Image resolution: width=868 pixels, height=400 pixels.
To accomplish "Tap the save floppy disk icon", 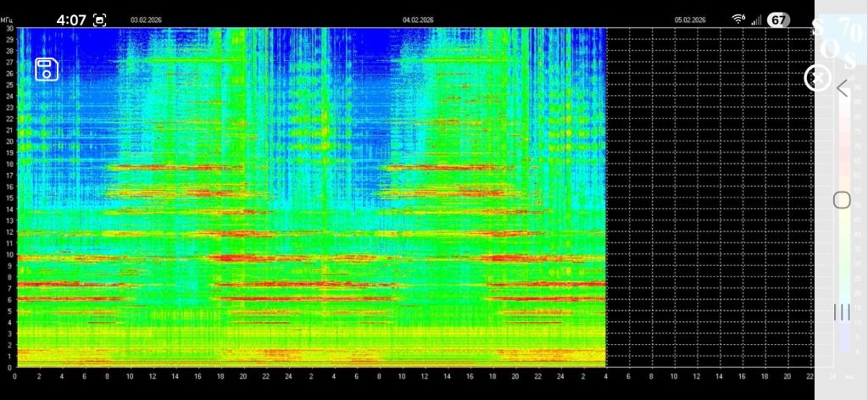I will point(47,69).
